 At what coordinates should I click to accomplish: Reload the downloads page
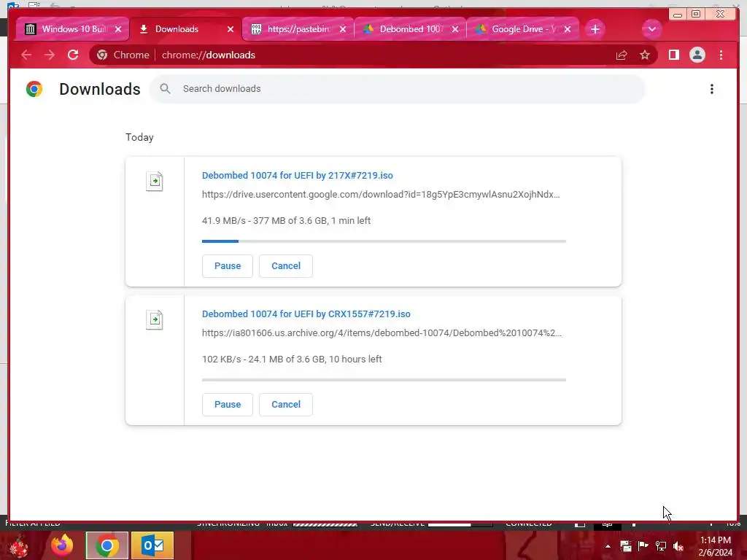pyautogui.click(x=73, y=55)
